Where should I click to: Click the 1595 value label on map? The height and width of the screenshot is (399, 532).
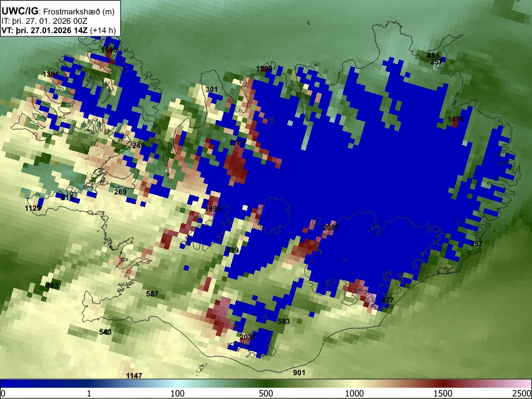click(x=109, y=50)
